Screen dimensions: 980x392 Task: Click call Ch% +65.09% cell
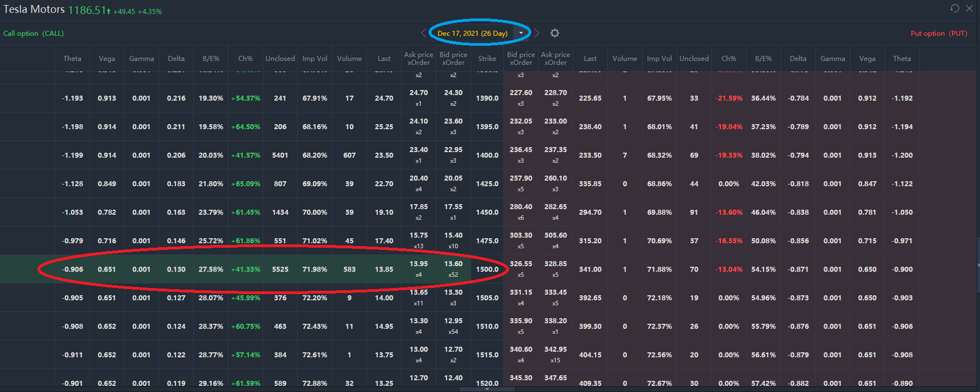tap(245, 184)
